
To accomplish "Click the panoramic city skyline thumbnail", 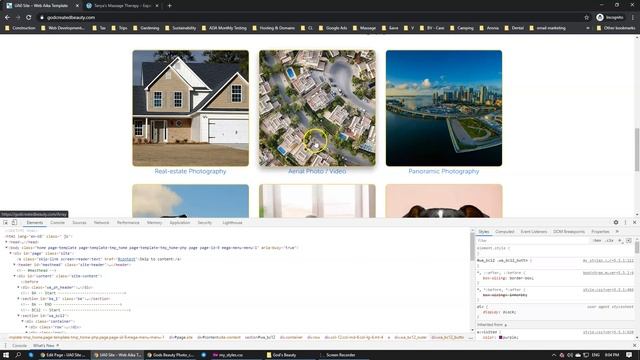I will [444, 108].
